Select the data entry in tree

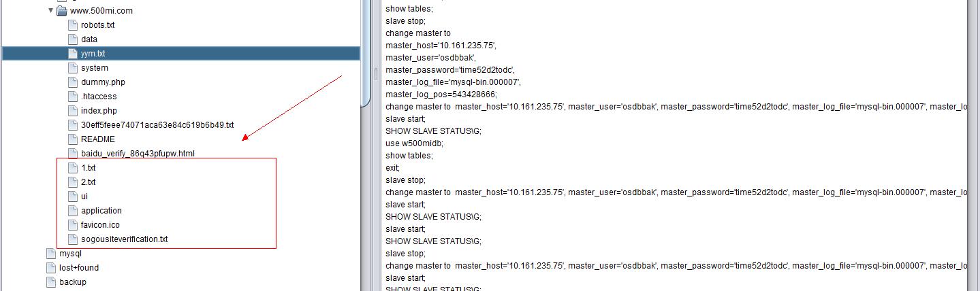click(x=89, y=39)
